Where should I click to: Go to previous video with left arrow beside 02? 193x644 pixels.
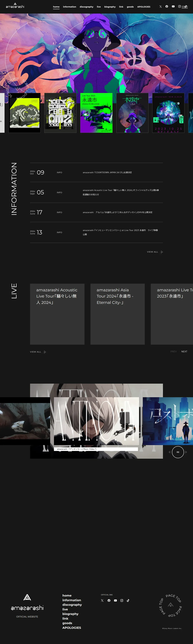click(170, 452)
